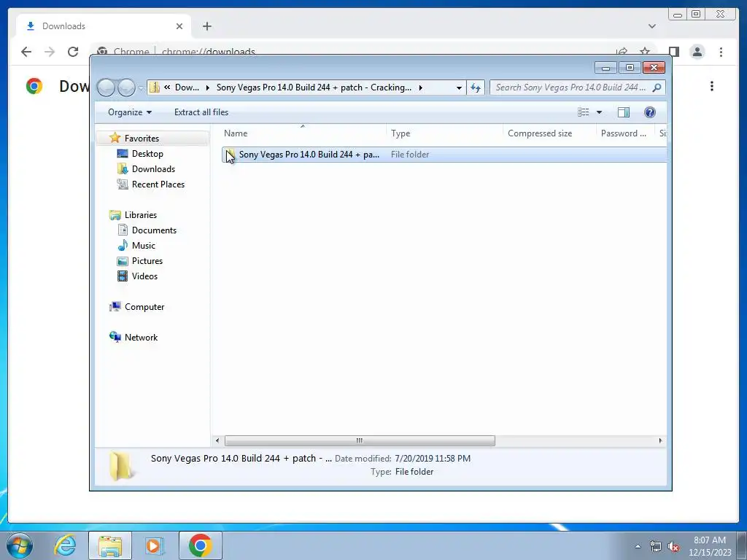Open Downloads page more actions menu
This screenshot has width=747, height=560.
tap(712, 86)
